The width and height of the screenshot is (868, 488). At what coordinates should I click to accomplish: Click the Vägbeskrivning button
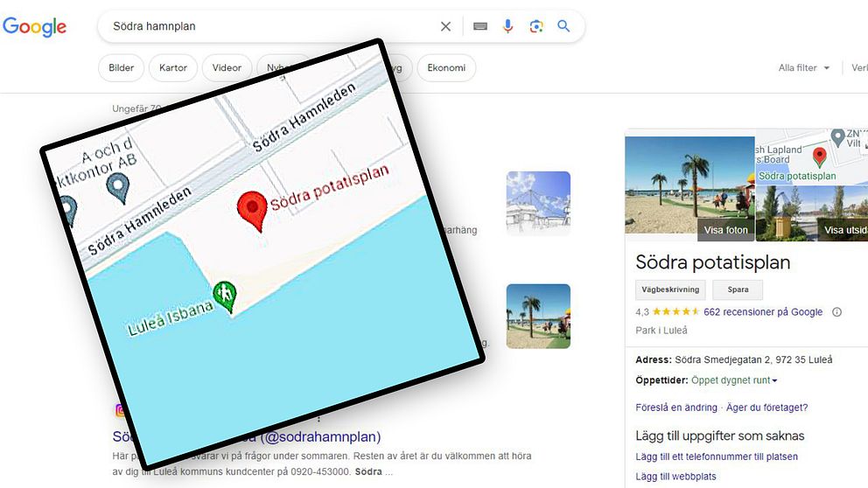coord(670,289)
